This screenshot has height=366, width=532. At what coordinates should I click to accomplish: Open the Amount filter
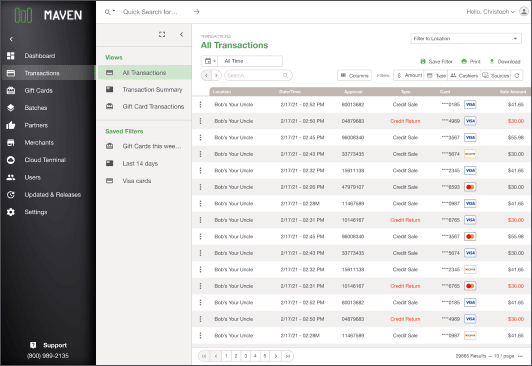pos(409,75)
